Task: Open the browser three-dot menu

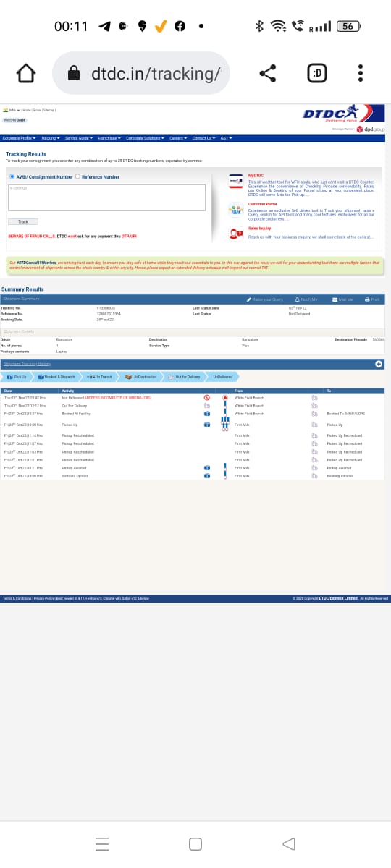Action: [x=360, y=73]
